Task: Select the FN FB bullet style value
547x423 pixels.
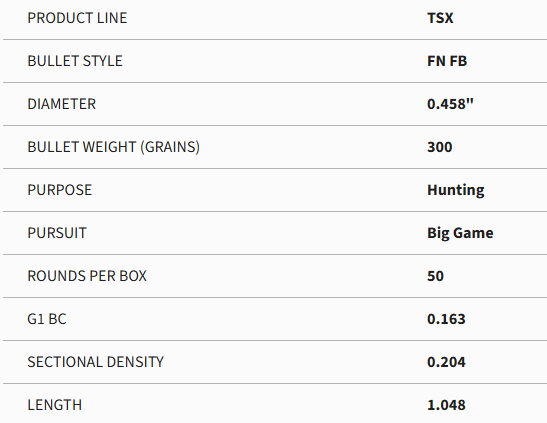Action: [447, 61]
